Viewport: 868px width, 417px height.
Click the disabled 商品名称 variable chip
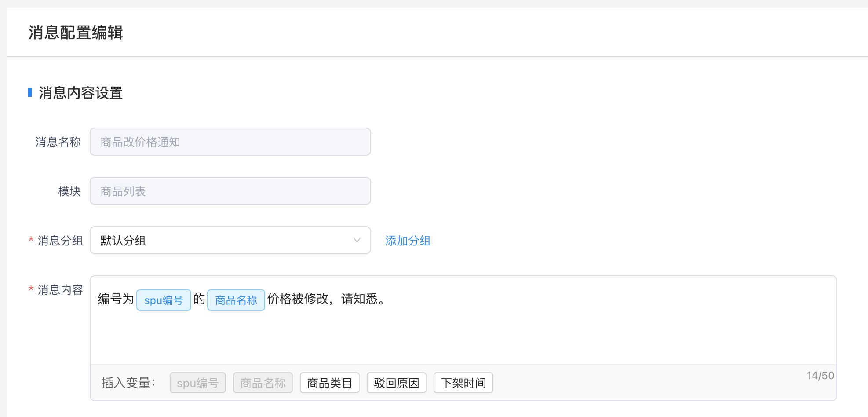coord(263,383)
